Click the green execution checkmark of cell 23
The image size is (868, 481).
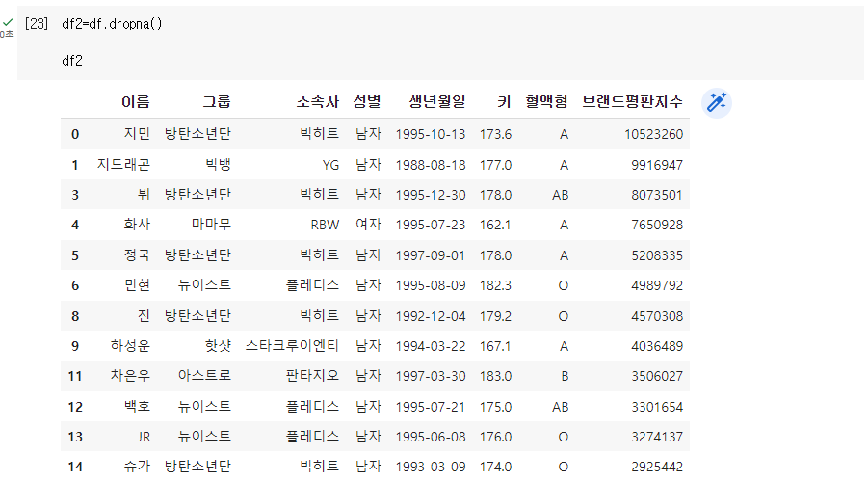pos(8,23)
